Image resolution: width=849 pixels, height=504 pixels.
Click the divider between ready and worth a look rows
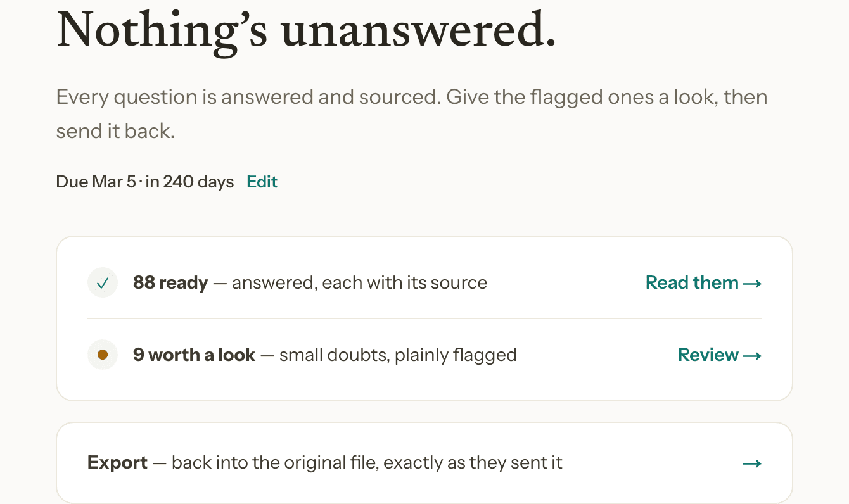click(x=424, y=318)
